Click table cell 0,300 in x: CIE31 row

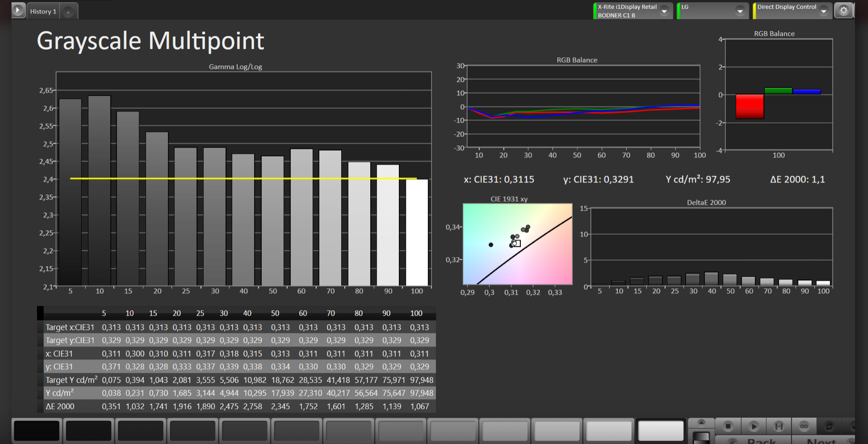[x=135, y=353]
